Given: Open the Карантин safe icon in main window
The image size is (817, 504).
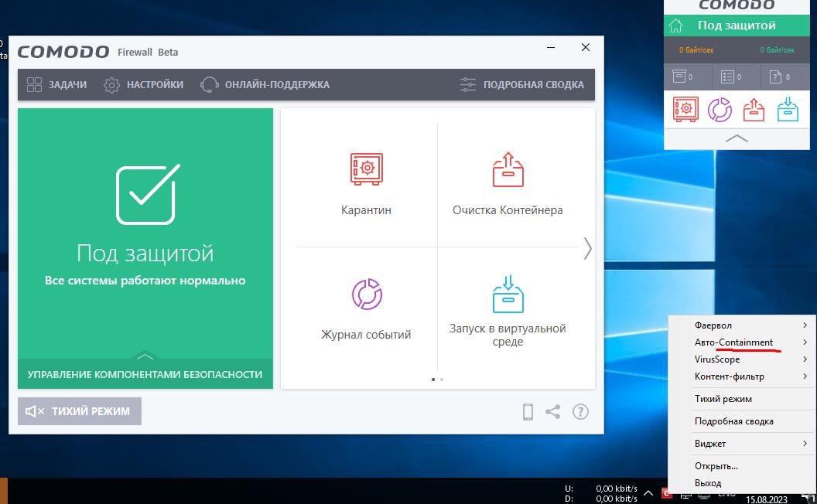Looking at the screenshot, I should coord(366,169).
